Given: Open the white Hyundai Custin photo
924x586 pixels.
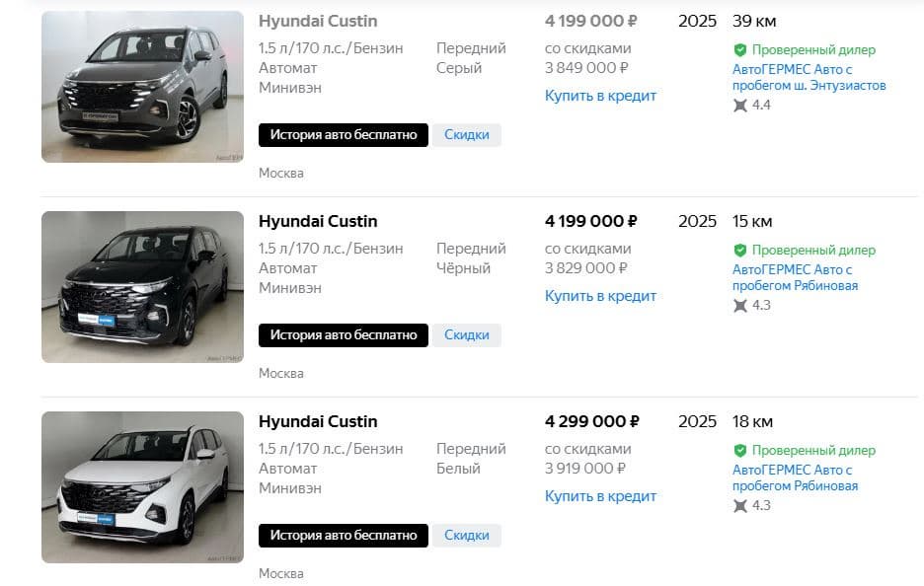Looking at the screenshot, I should coord(142,487).
